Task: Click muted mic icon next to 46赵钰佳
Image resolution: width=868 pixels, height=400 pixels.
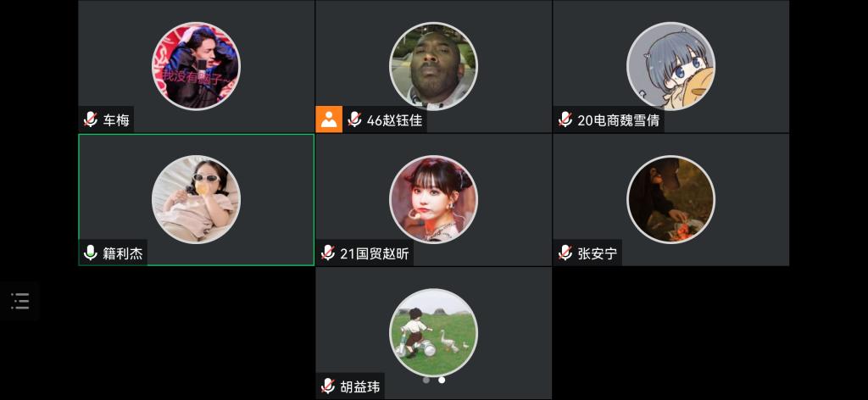Action: (x=354, y=119)
